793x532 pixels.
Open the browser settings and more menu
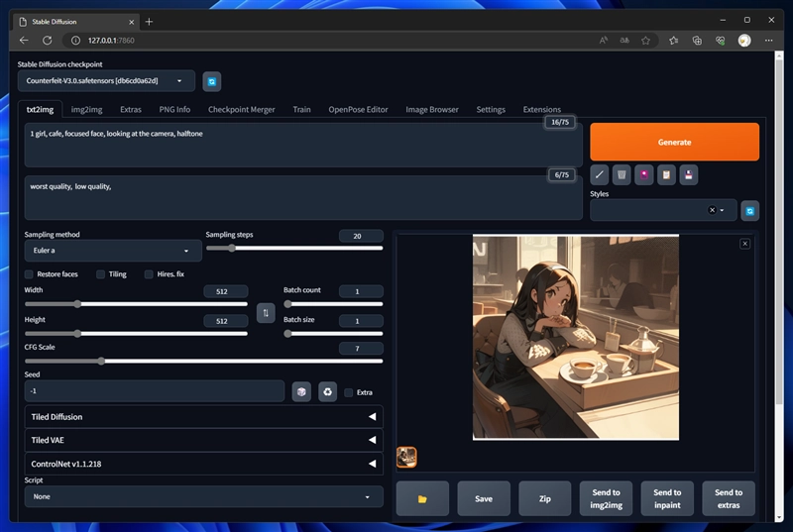769,41
